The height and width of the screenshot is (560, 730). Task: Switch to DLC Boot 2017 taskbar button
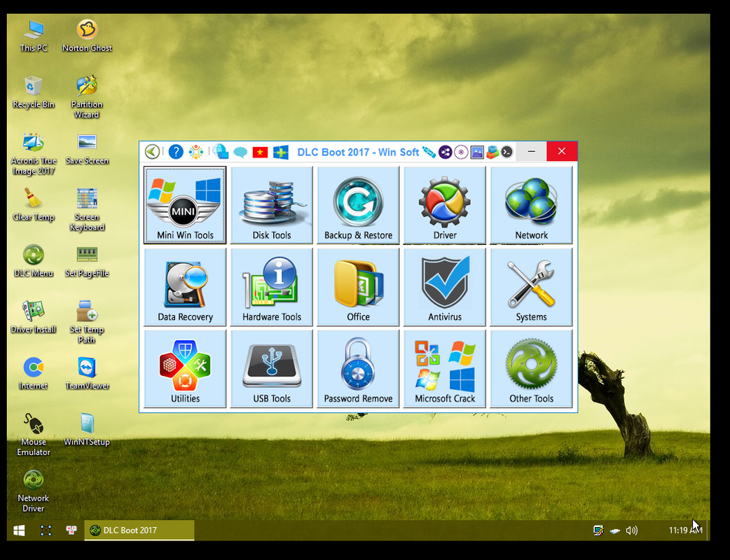click(x=139, y=530)
